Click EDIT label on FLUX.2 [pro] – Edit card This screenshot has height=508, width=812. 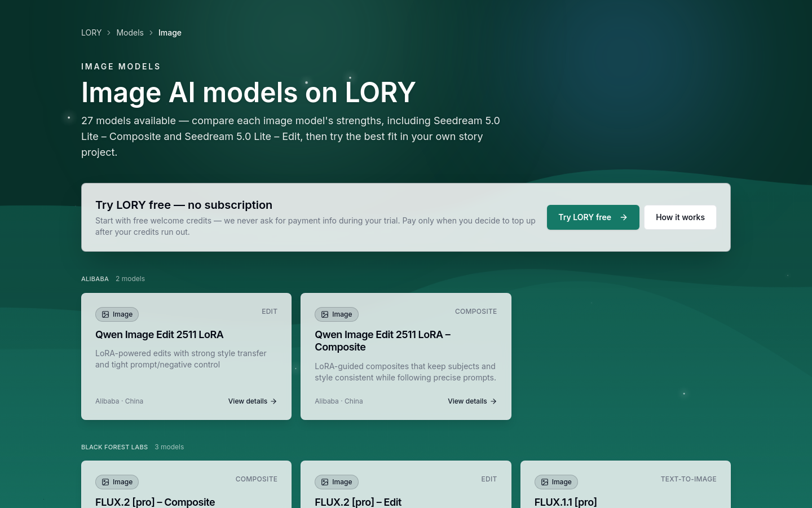pyautogui.click(x=489, y=479)
